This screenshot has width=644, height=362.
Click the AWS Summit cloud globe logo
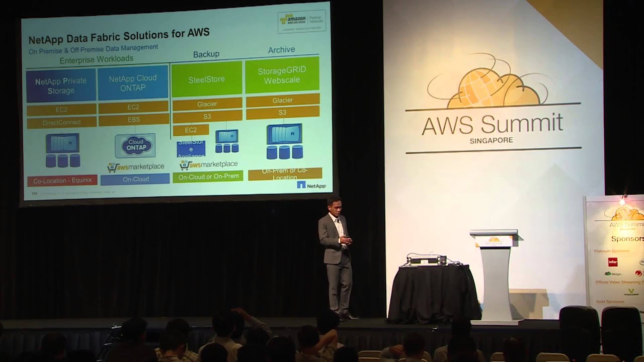[x=488, y=81]
